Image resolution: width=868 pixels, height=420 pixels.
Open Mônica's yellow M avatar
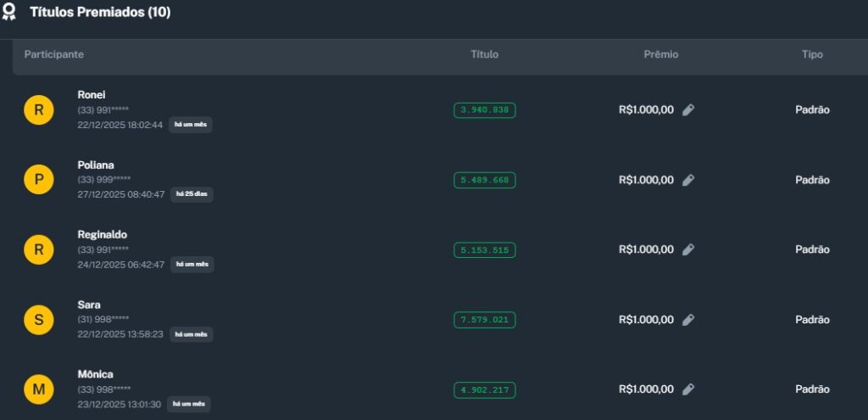(x=39, y=389)
